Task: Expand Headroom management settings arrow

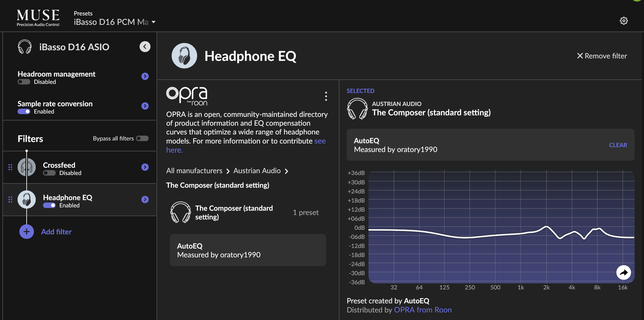Action: (x=145, y=76)
